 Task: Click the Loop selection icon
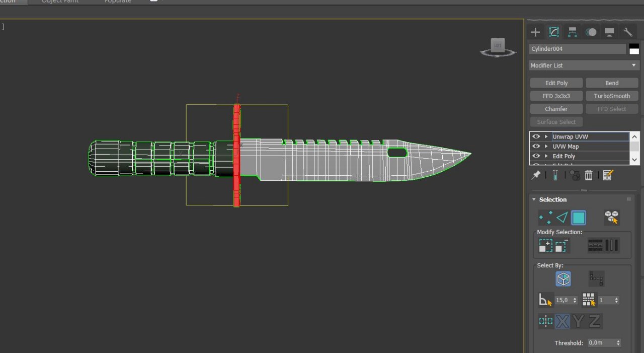(595, 245)
